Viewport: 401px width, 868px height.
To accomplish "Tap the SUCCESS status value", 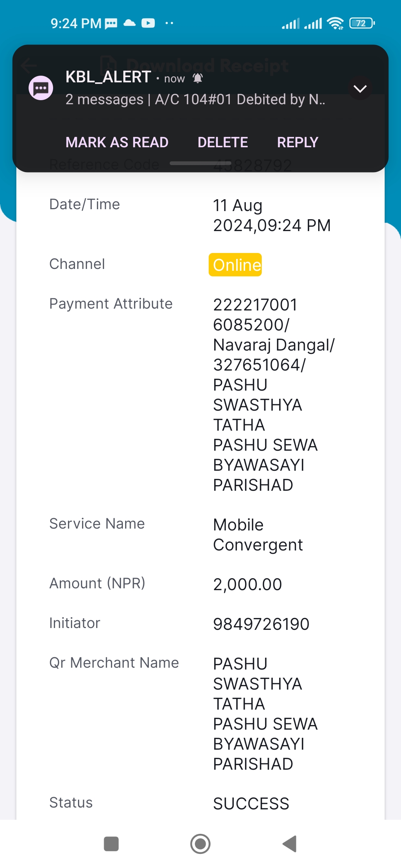I will tap(251, 804).
